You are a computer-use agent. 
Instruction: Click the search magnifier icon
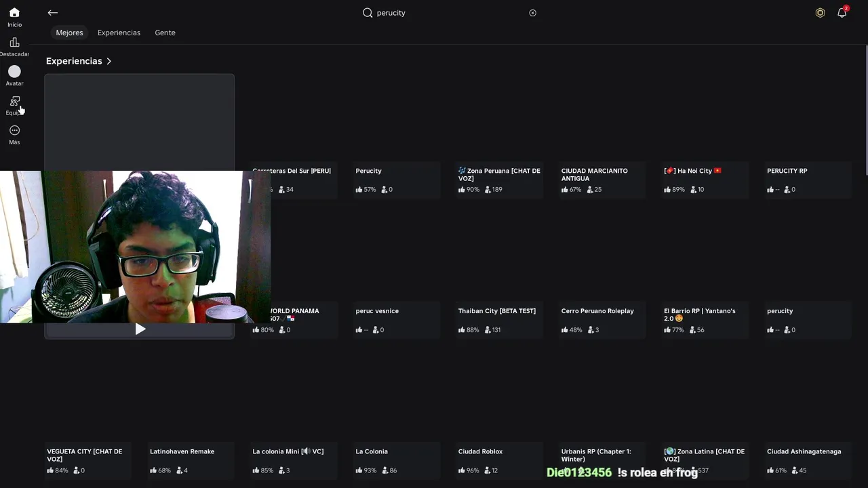[x=368, y=13]
